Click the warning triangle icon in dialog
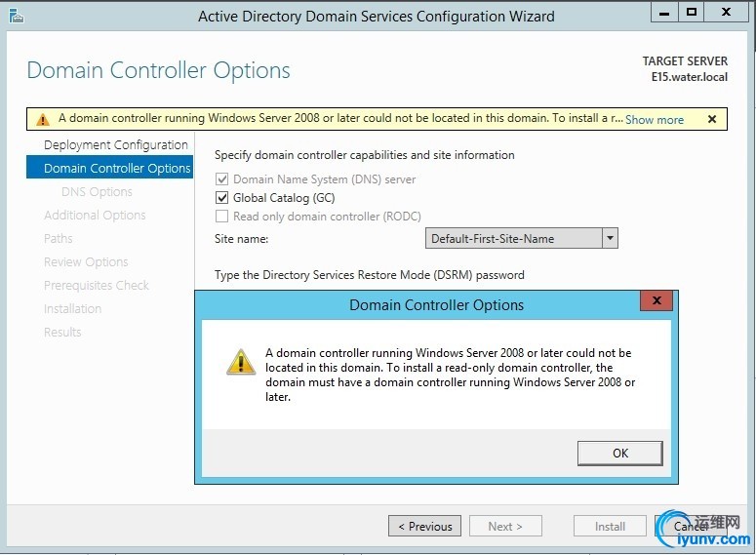 241,362
